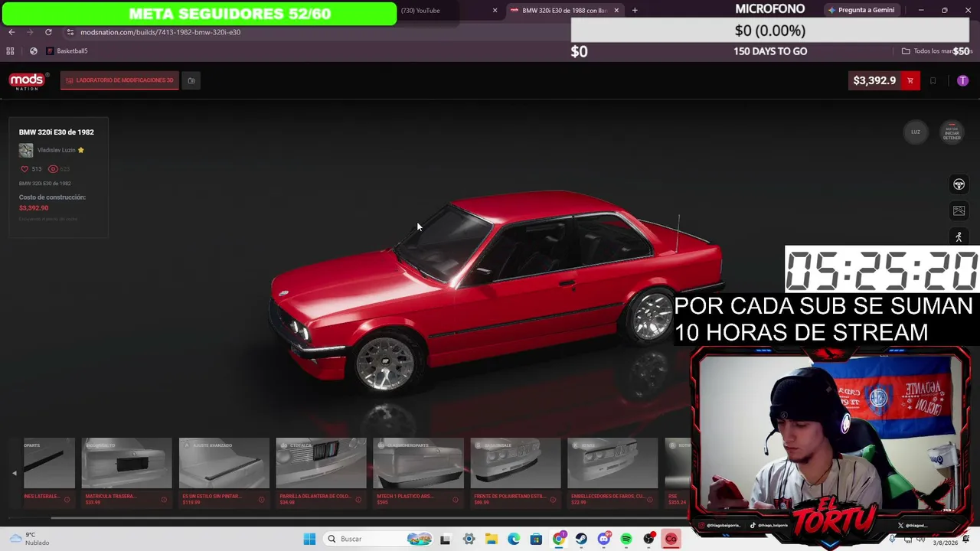Open Laboratorio de Modificaciones 3D tab
This screenshot has width=980, height=551.
pos(119,80)
